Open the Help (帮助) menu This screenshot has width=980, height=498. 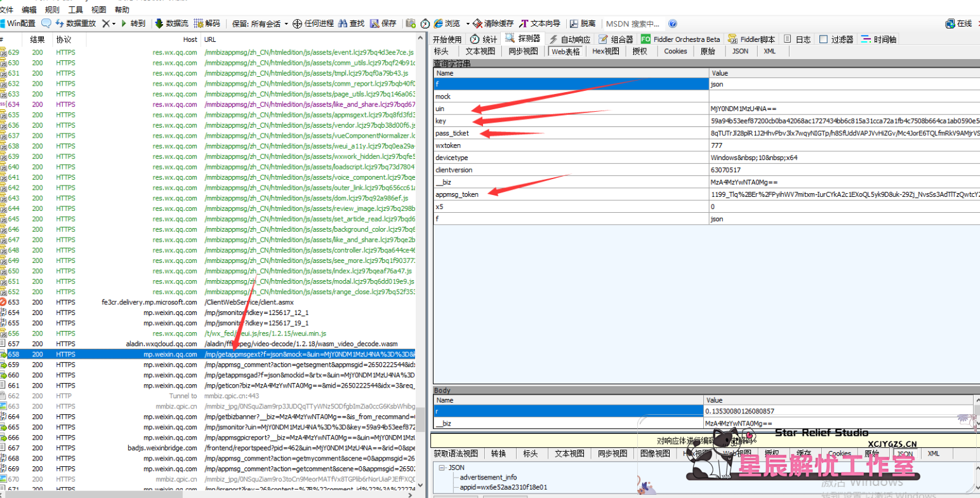(x=122, y=10)
